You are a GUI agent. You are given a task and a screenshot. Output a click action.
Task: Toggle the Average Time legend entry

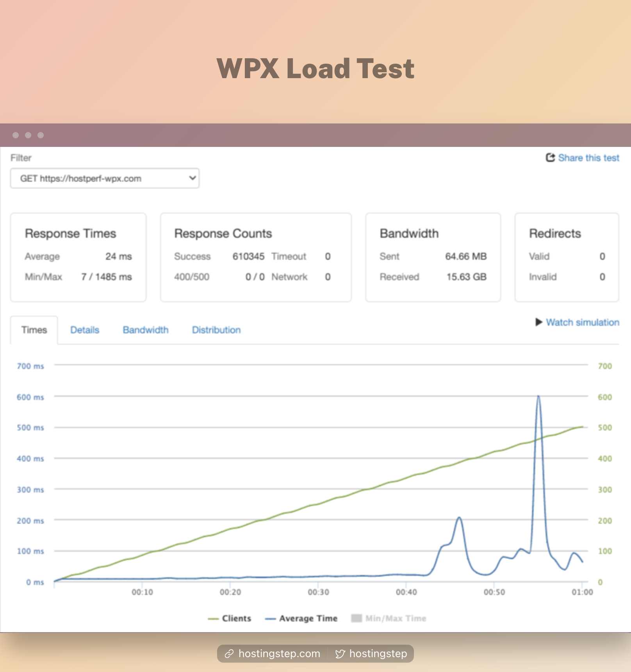301,618
